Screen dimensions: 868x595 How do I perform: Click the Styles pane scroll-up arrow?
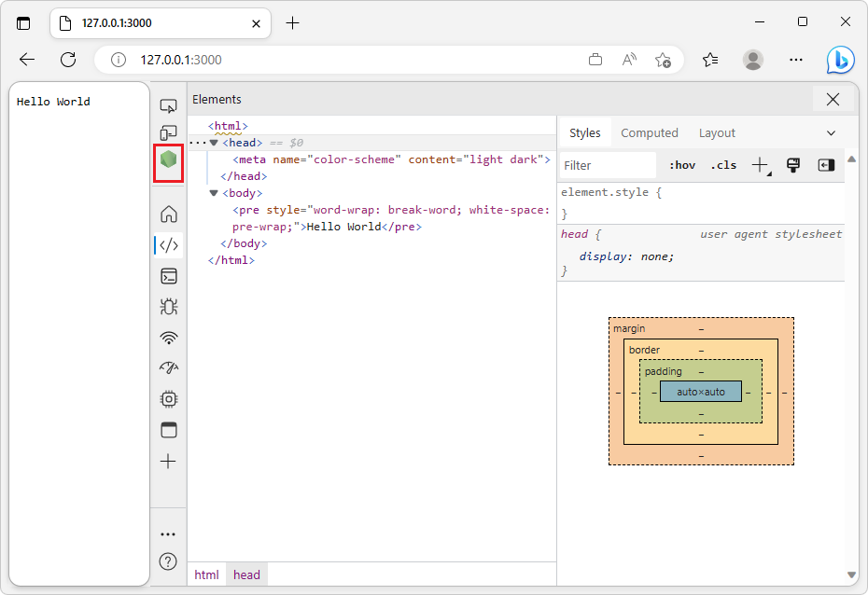click(852, 159)
